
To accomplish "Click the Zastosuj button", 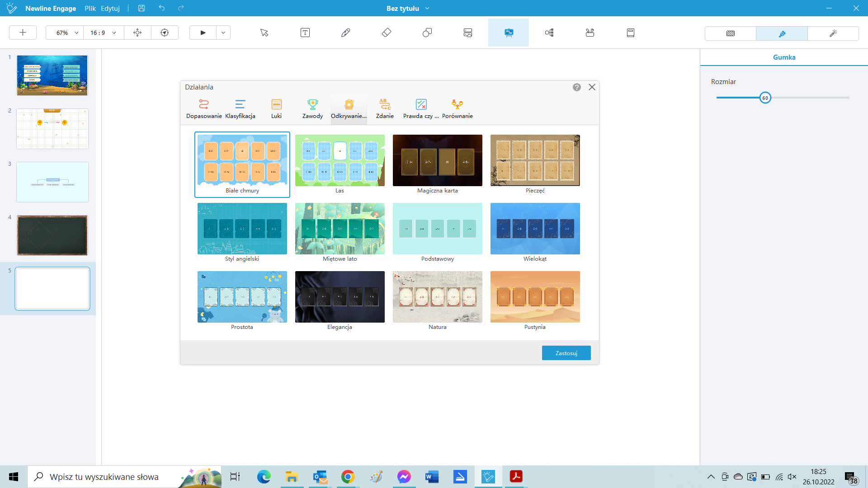I will pos(566,353).
